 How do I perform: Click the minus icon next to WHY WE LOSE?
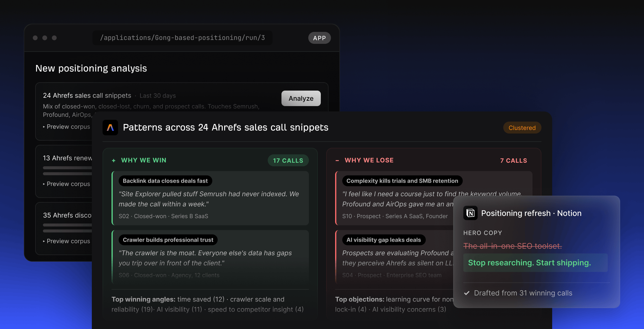(x=337, y=161)
